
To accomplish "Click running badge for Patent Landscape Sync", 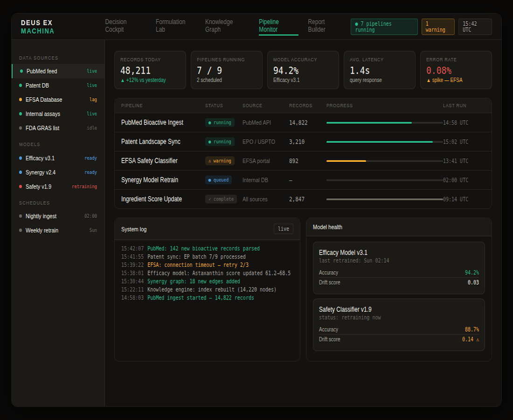I will point(220,142).
